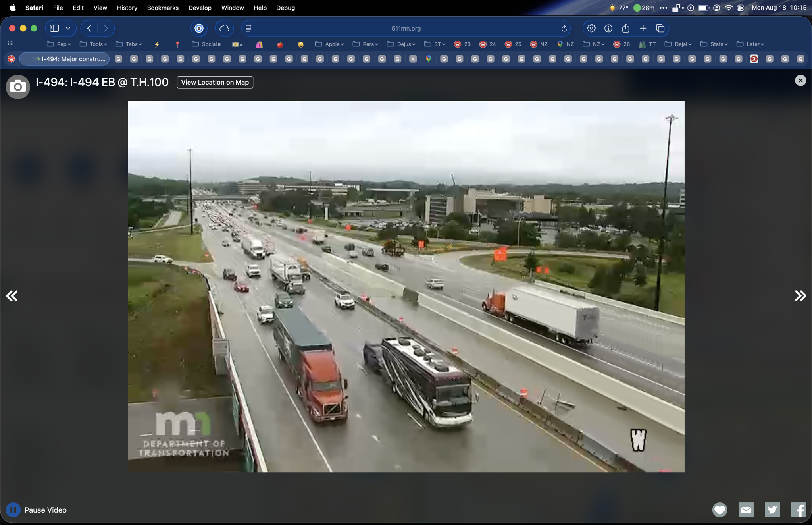Viewport: 812px width, 525px height.
Task: Expand the Apple bookmarks folder
Action: (329, 44)
